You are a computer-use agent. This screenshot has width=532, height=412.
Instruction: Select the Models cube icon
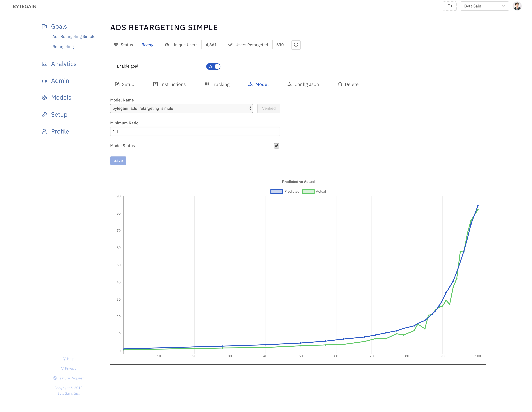(44, 97)
